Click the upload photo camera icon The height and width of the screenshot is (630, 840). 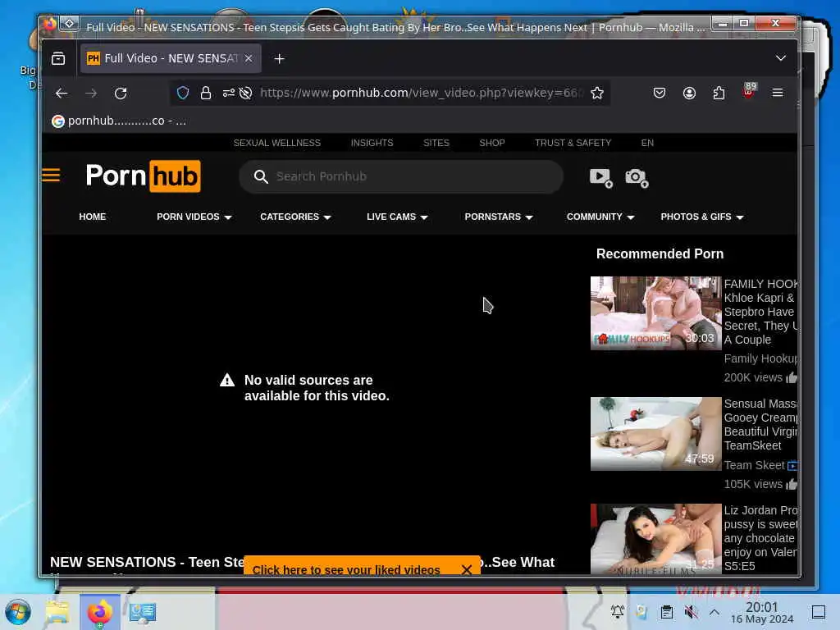[637, 178]
